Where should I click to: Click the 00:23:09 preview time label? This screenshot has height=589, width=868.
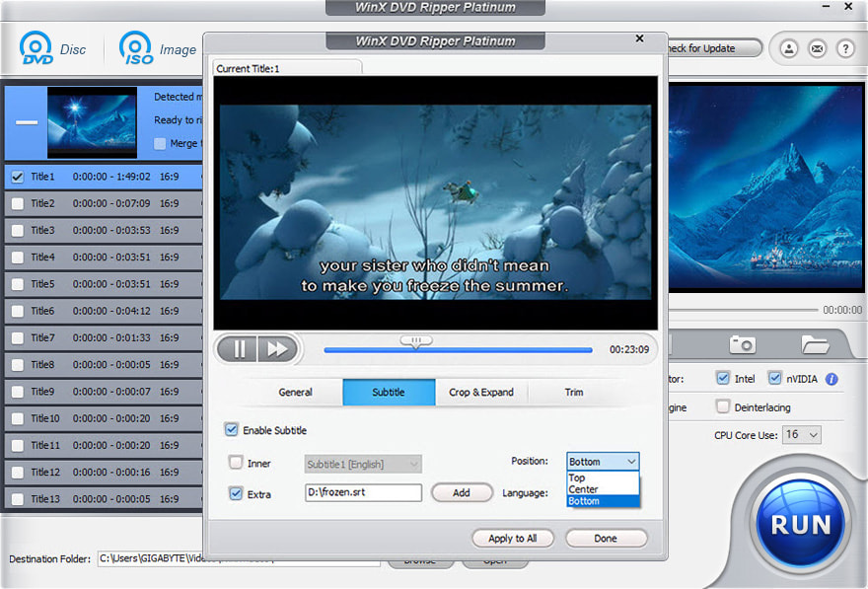pyautogui.click(x=629, y=349)
